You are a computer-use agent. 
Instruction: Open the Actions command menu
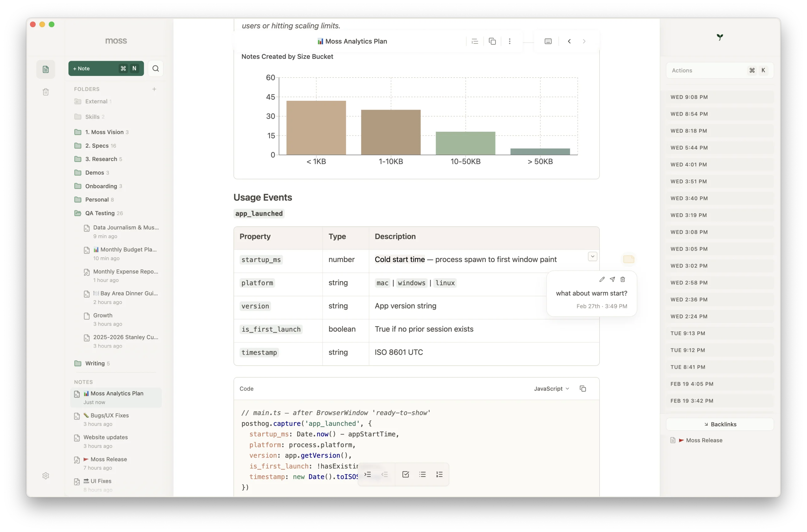[x=720, y=70]
